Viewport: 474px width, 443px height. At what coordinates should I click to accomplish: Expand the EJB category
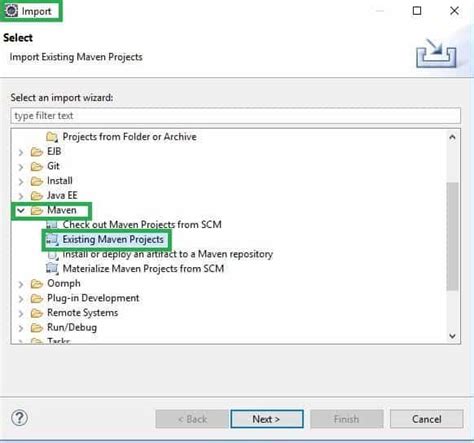[21, 152]
